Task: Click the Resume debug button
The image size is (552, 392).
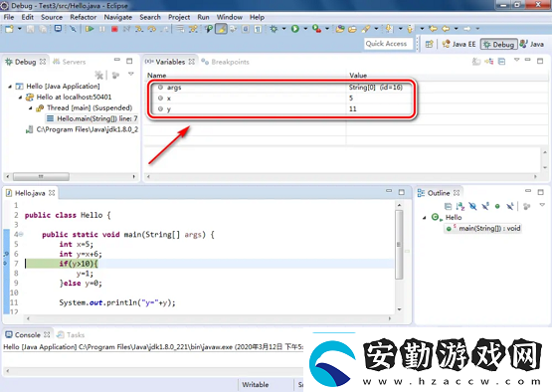Action: (x=90, y=29)
